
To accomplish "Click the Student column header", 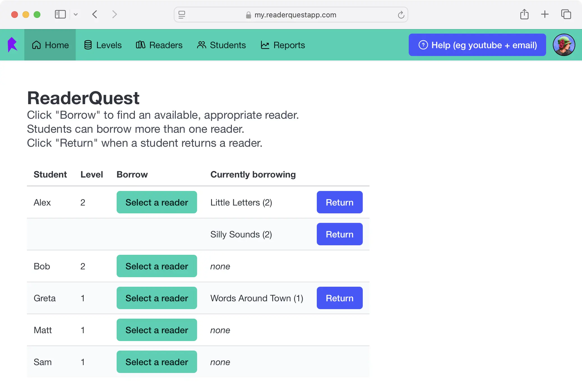I will coord(50,174).
